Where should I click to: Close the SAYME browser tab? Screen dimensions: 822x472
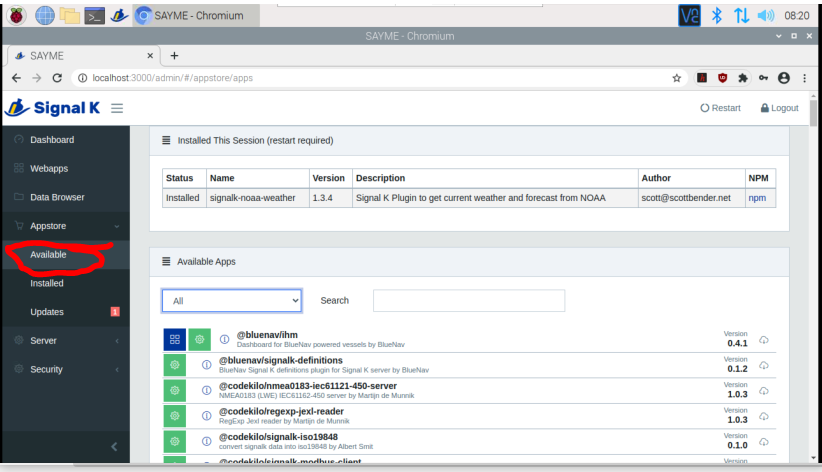150,56
